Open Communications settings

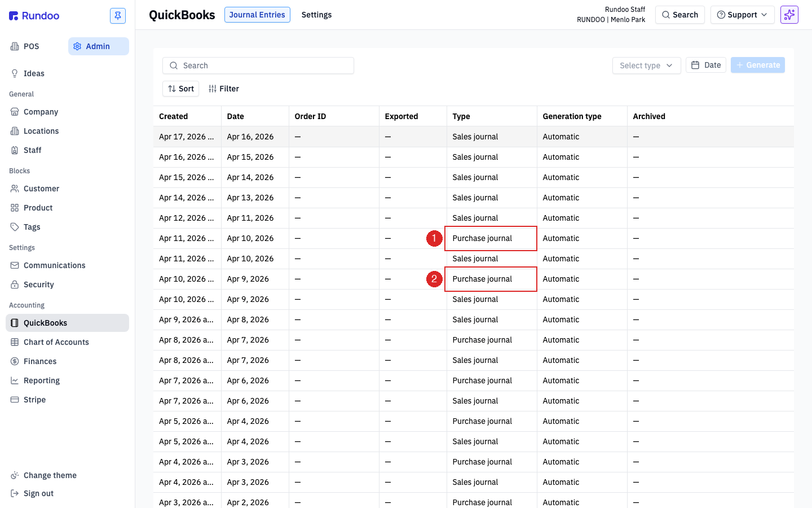(68, 265)
